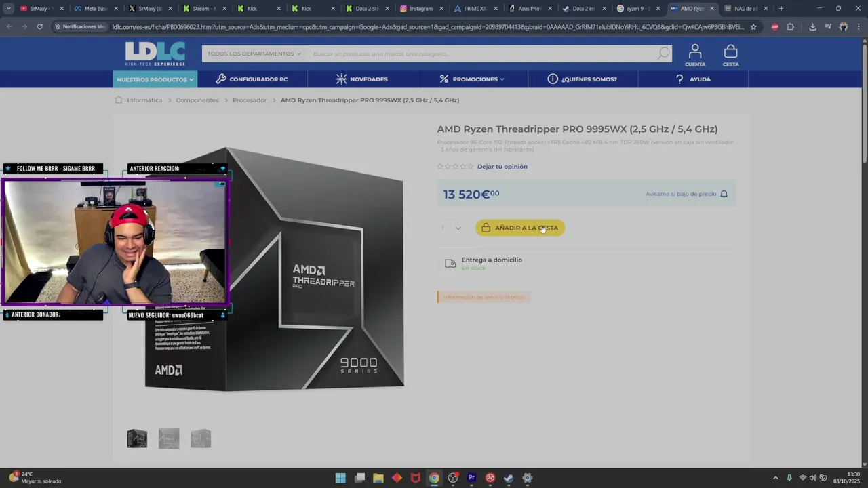Click the browser address bar URL

coord(427,27)
